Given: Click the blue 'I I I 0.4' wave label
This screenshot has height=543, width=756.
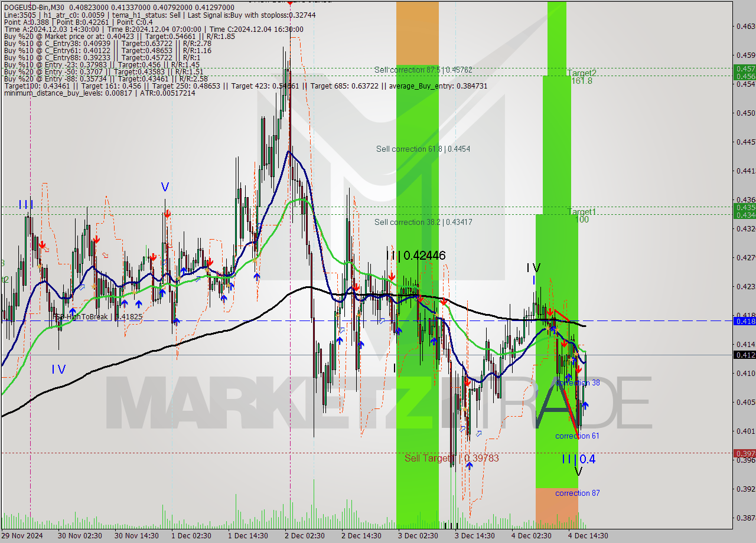Looking at the screenshot, I should pos(578,459).
